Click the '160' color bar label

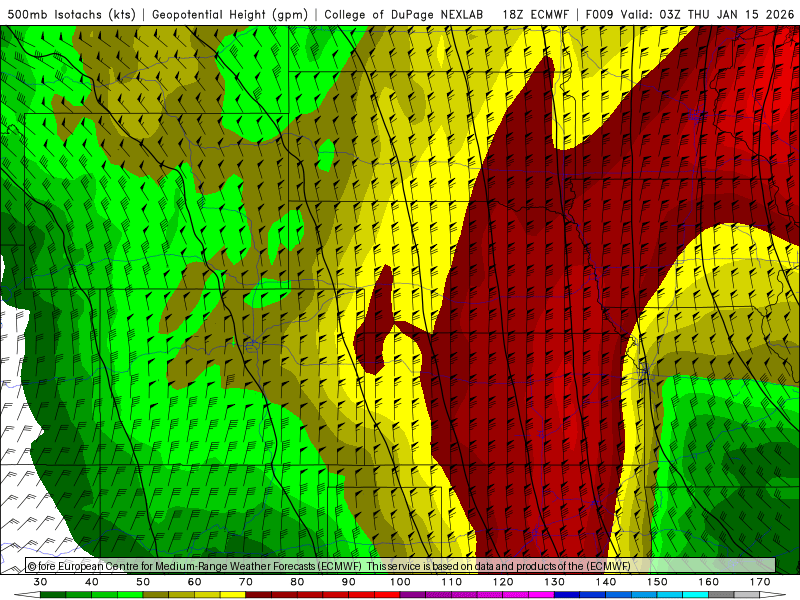[x=709, y=582]
